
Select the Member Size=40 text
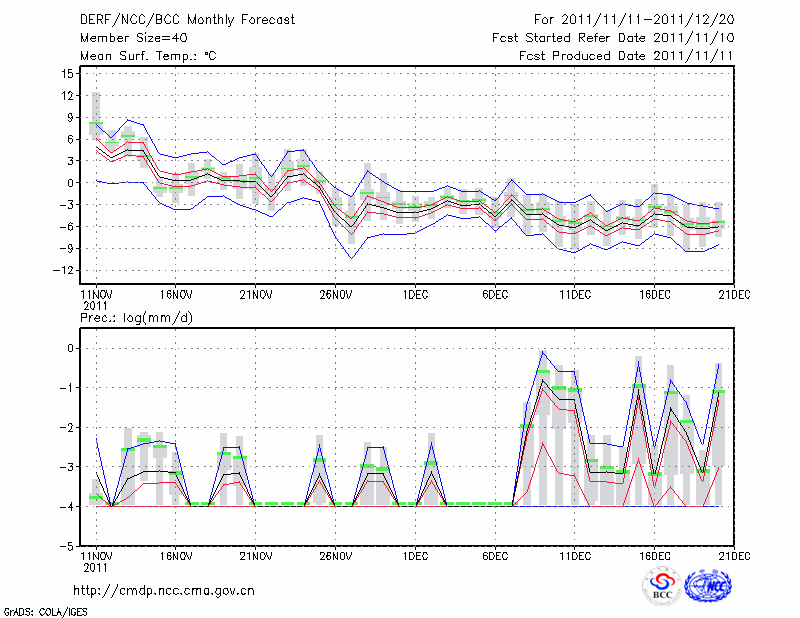(132, 38)
